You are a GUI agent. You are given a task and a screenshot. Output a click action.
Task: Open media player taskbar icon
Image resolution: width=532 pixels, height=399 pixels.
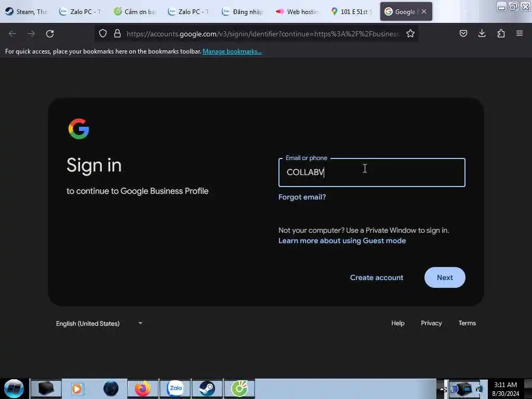click(x=77, y=389)
